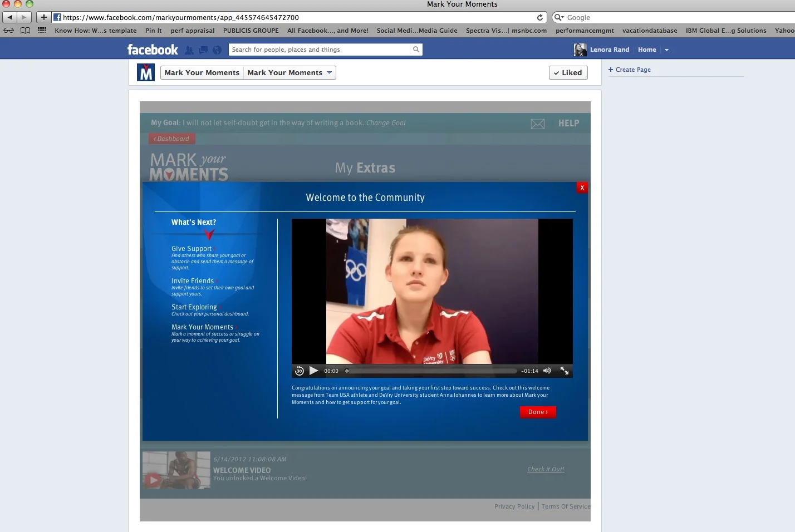Open Facebook notifications globe icon
Screen dimensions: 795x532
217,50
